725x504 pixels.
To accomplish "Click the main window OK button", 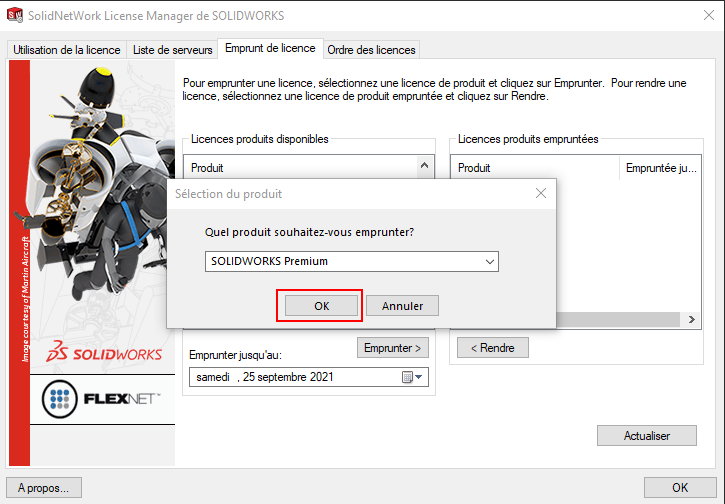I will pos(680,488).
